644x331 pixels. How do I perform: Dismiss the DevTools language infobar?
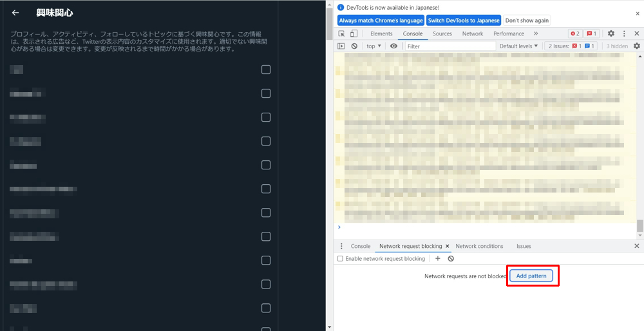tap(638, 14)
